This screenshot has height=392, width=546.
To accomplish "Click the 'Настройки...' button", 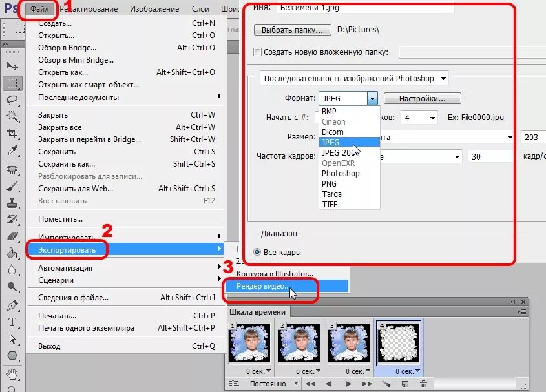I will coord(422,99).
